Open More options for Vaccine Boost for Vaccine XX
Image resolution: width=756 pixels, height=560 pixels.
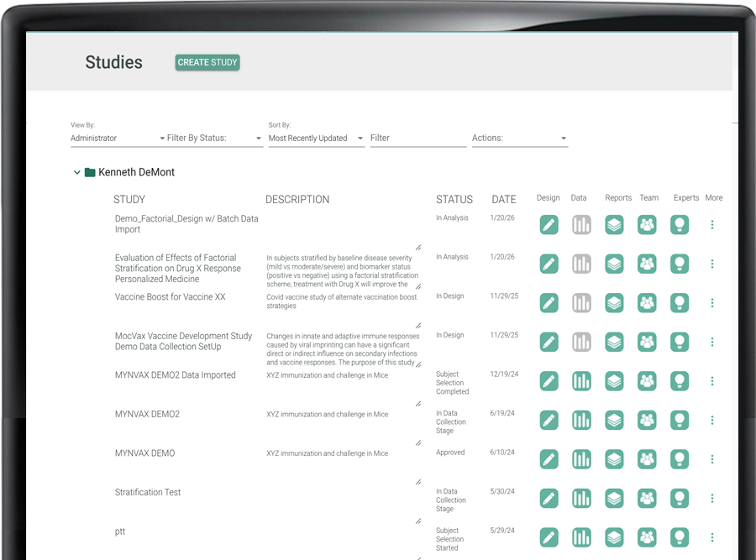coord(712,302)
